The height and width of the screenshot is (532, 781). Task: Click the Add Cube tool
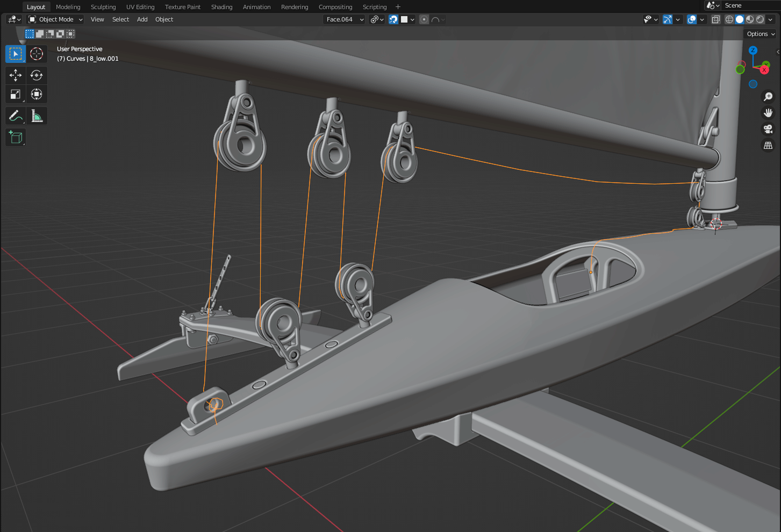click(16, 138)
